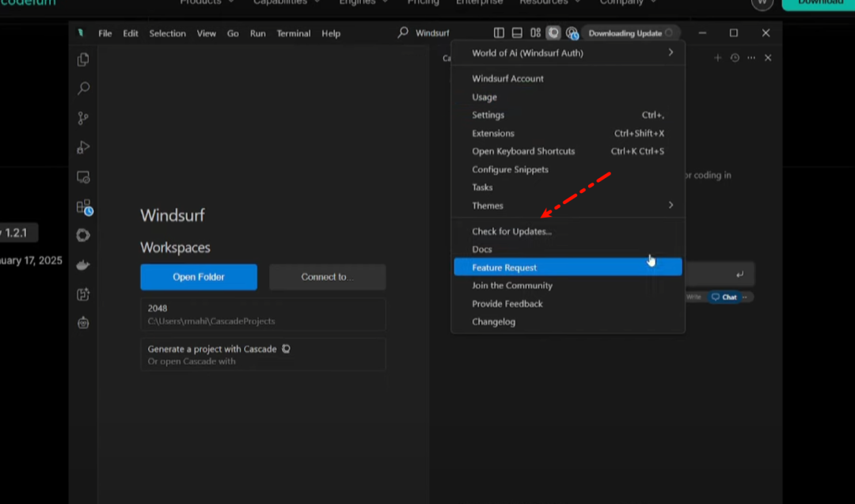
Task: Open the Terminal menu in menu bar
Action: click(293, 33)
